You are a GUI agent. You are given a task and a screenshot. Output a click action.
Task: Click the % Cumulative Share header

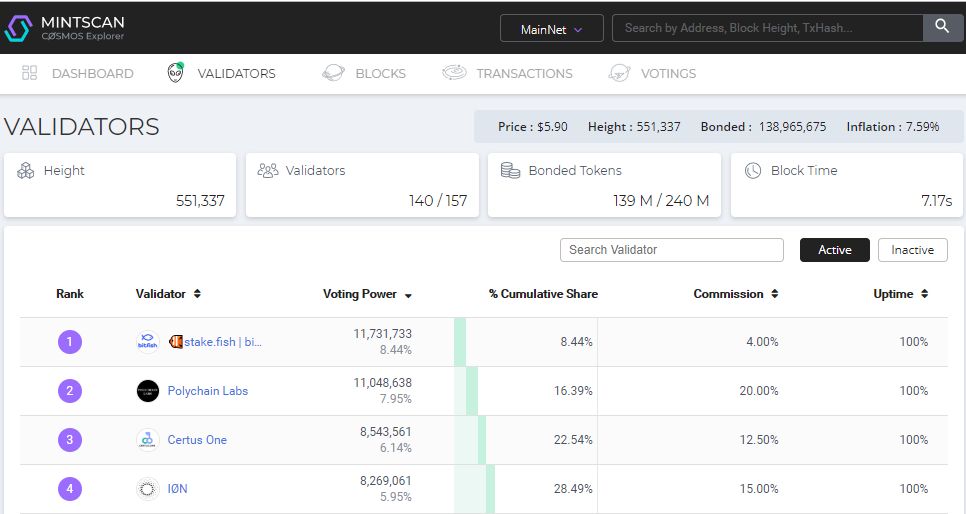543,294
